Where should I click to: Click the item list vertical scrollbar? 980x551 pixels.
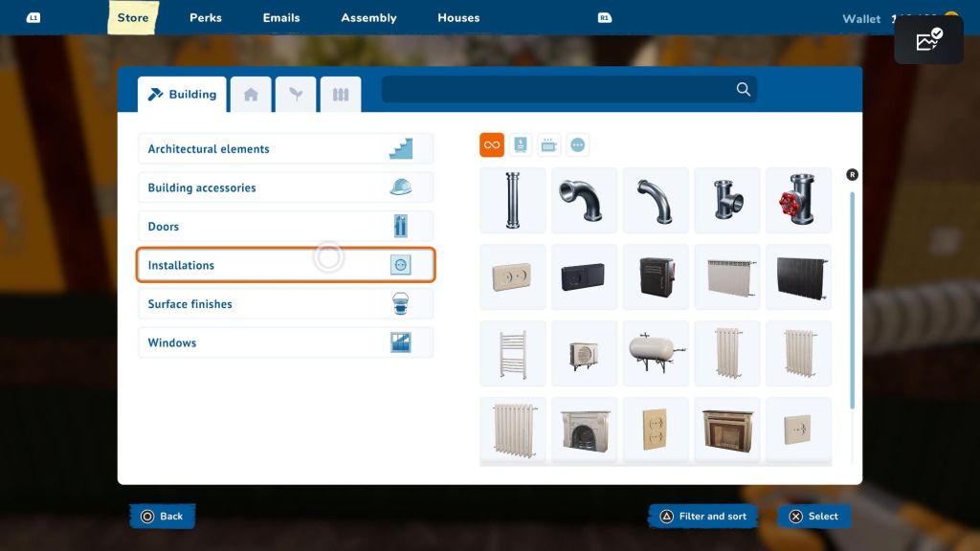pos(852,297)
